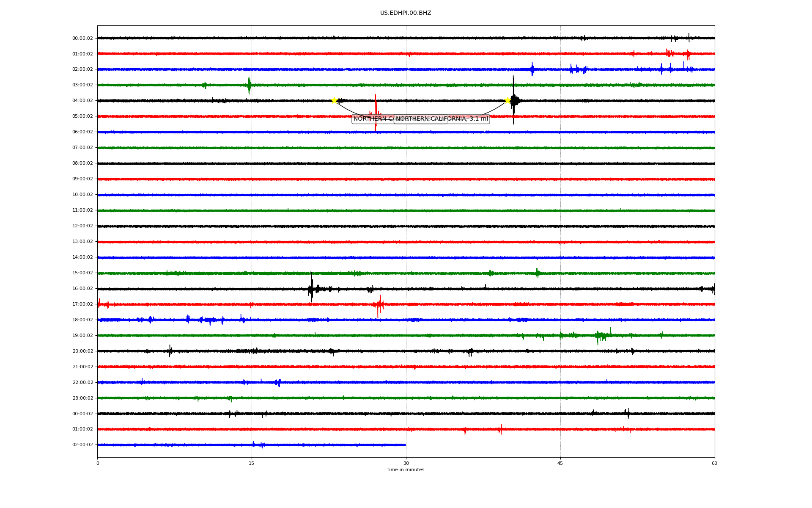The image size is (812, 508).
Task: Select the 23:00:02 trace time label
Action: pyautogui.click(x=82, y=398)
